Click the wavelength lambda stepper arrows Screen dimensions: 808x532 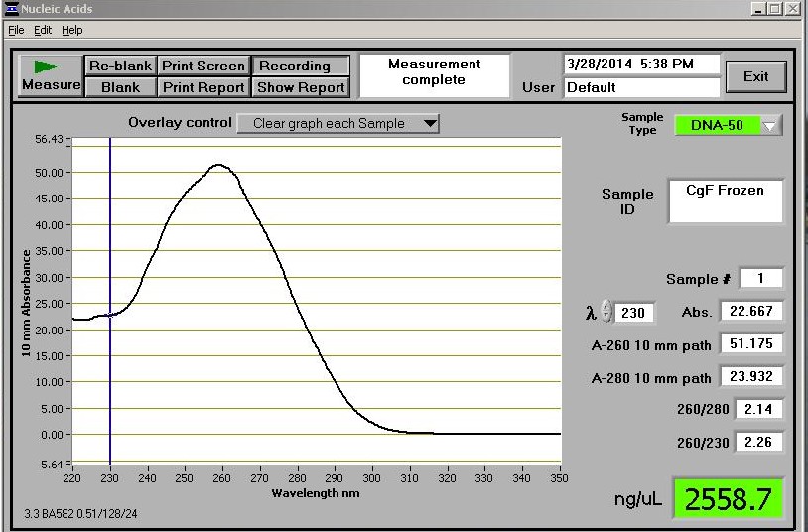tap(606, 312)
